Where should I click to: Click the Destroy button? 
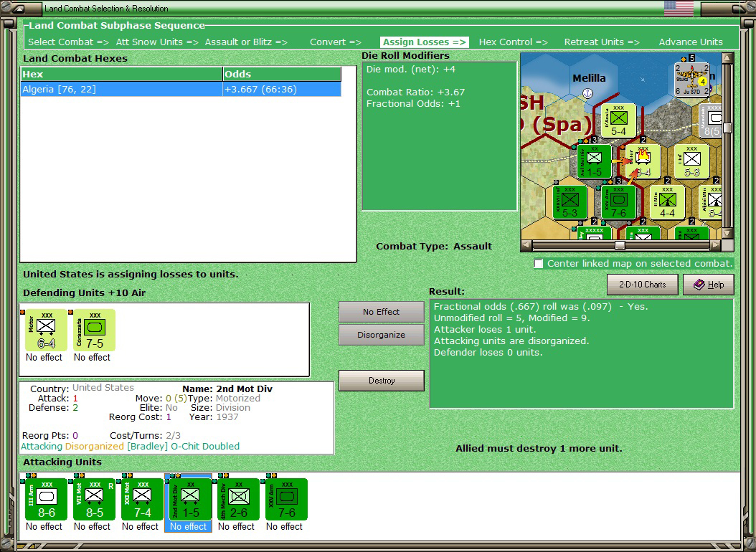click(382, 381)
